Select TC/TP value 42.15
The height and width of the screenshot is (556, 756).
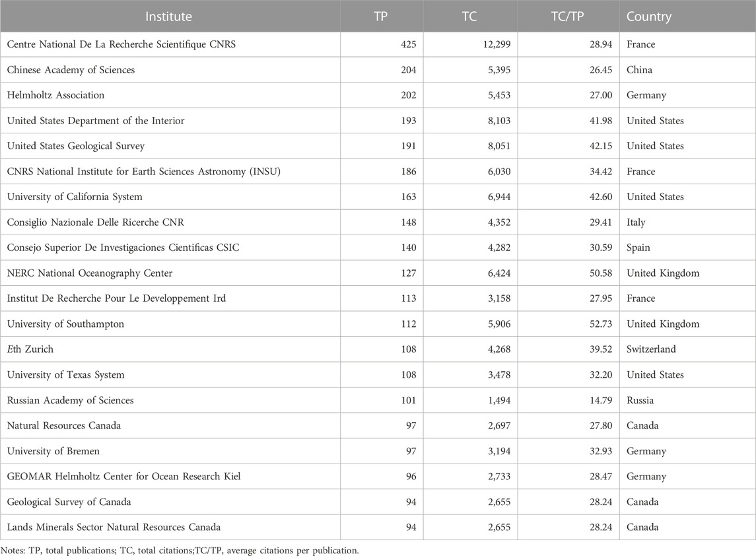pyautogui.click(x=601, y=146)
